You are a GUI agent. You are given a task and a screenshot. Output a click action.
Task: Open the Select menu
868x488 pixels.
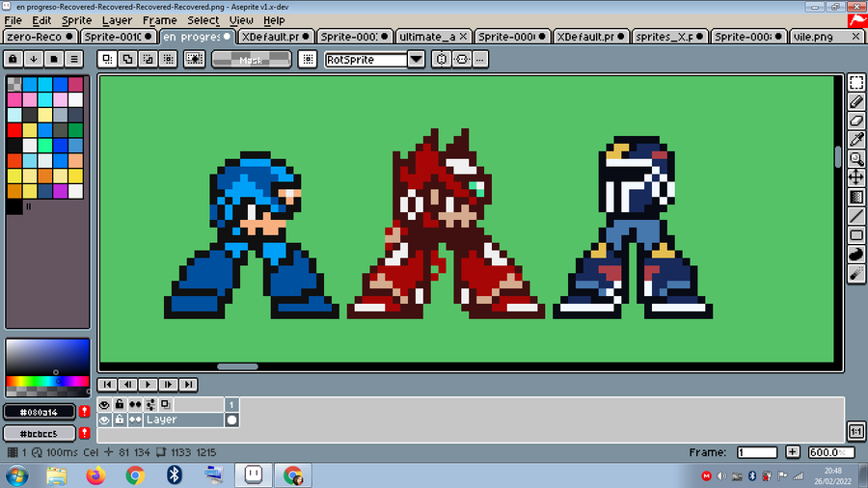tap(203, 20)
